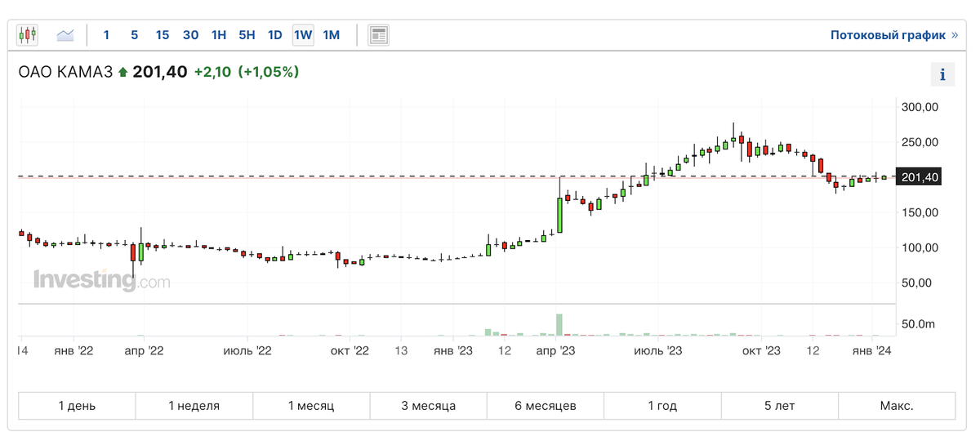Show the 5 лет range
980x441 pixels.
pos(779,405)
